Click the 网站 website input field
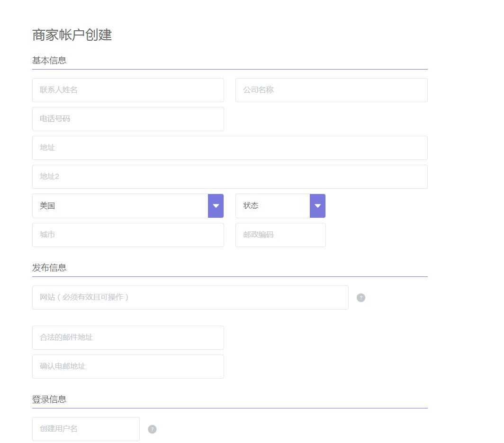This screenshot has width=504, height=443. point(189,297)
